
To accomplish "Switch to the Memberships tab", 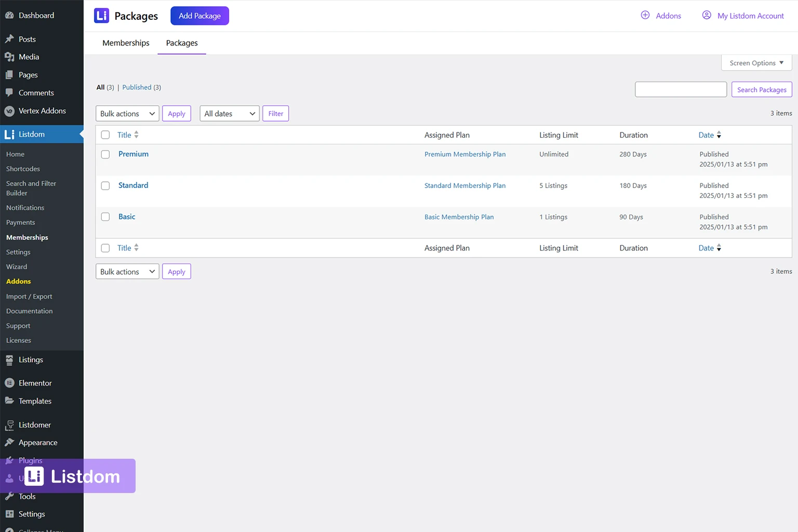I will 126,43.
